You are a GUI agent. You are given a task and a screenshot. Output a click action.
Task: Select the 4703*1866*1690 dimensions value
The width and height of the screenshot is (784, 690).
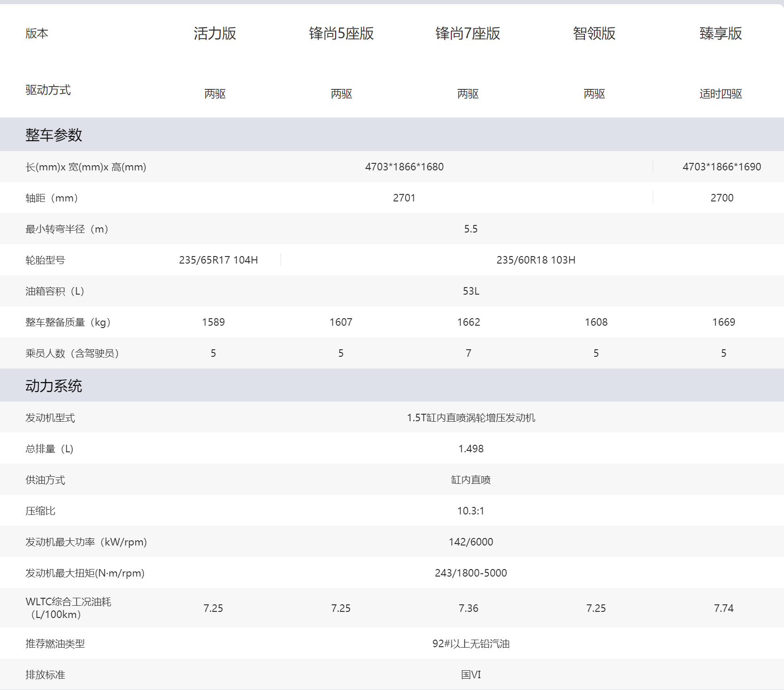[x=721, y=167]
